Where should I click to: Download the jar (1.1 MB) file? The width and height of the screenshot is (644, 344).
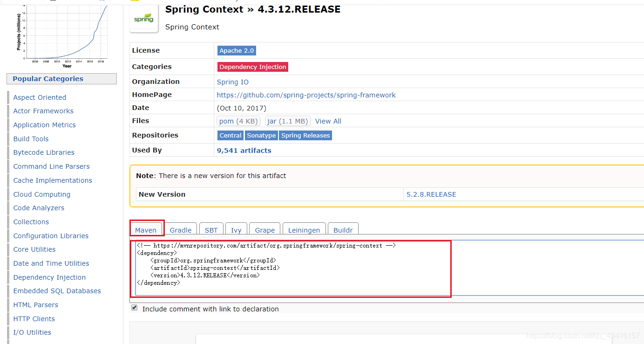coord(288,121)
